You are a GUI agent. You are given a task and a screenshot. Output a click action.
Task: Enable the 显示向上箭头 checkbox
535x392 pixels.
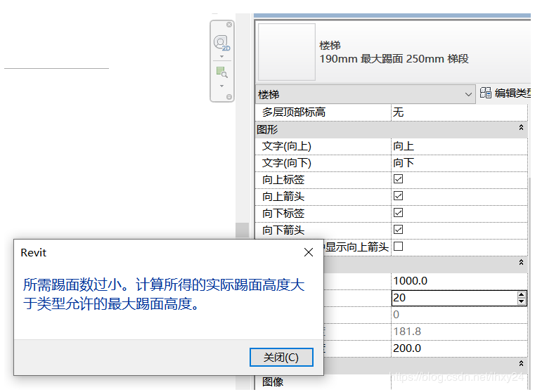[398, 246]
